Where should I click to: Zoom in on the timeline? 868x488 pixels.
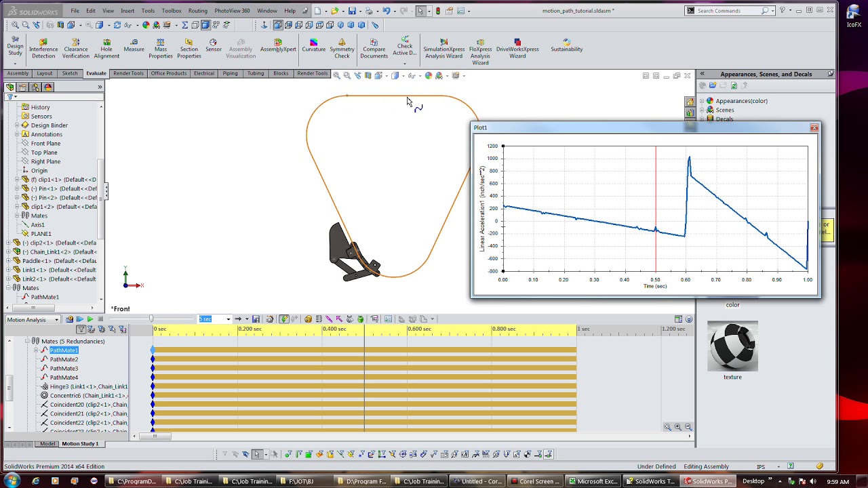click(678, 427)
